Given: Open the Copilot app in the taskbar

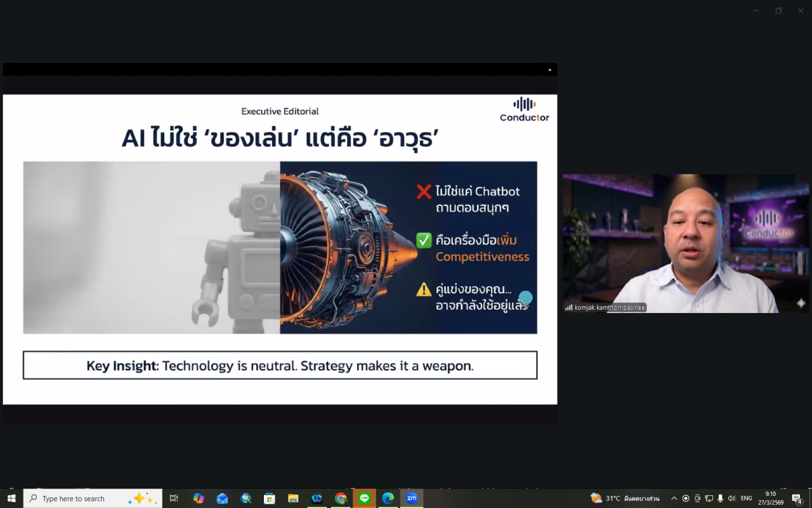Looking at the screenshot, I should pos(199,498).
